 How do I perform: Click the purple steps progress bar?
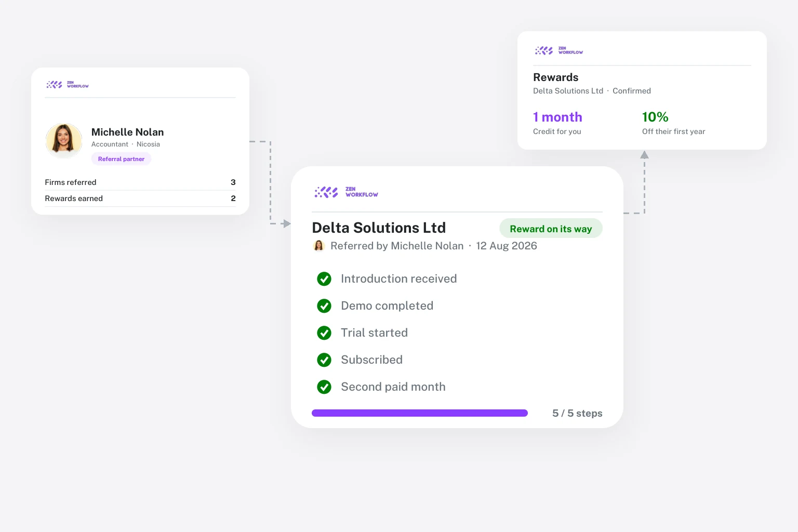click(x=420, y=413)
